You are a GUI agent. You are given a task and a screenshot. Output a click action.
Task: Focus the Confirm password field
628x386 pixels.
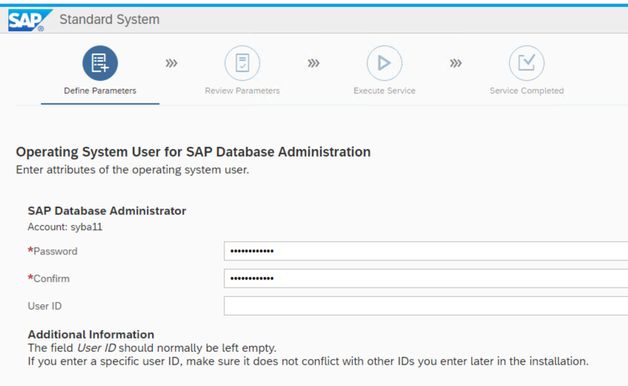426,278
